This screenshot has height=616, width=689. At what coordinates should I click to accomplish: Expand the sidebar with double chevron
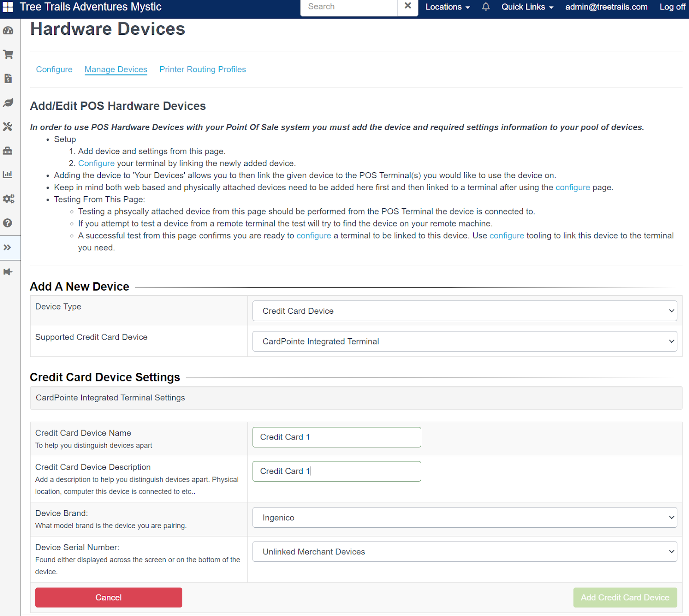tap(8, 248)
